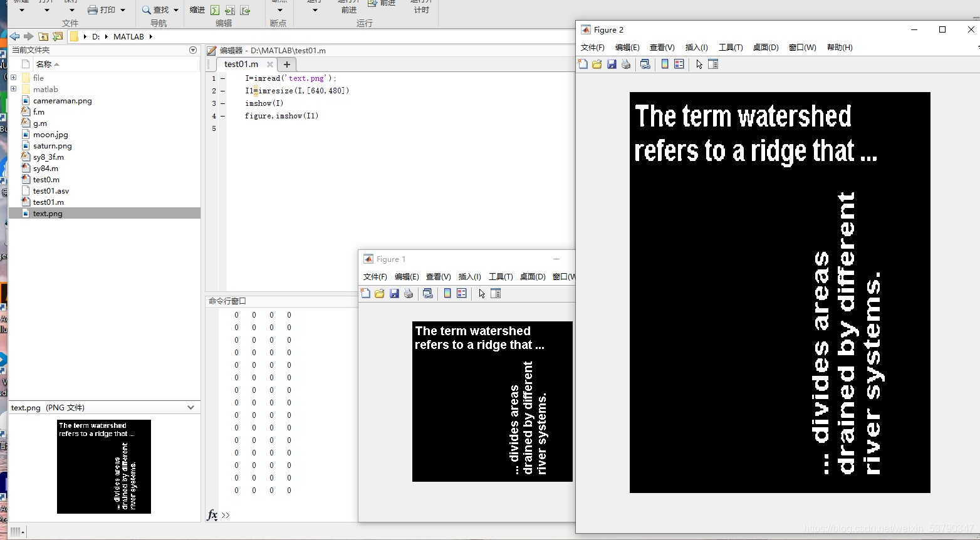Select saturn.png in file list
This screenshot has height=540, width=980.
click(x=53, y=145)
